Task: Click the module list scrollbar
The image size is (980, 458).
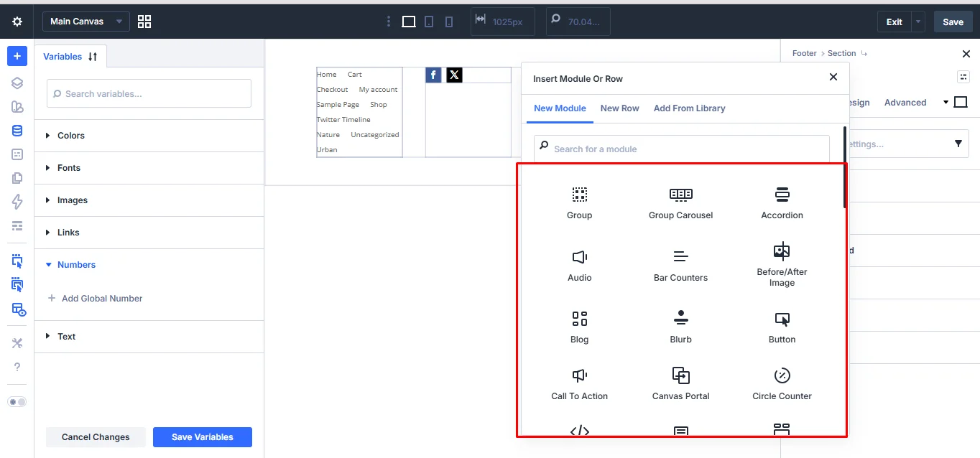Action: tap(844, 167)
